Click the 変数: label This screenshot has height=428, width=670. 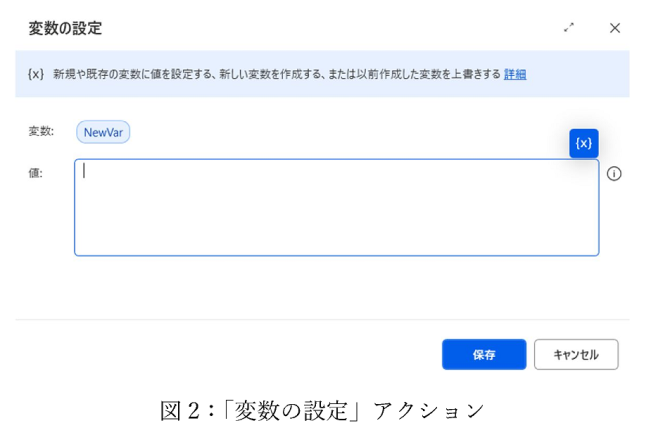pos(41,132)
